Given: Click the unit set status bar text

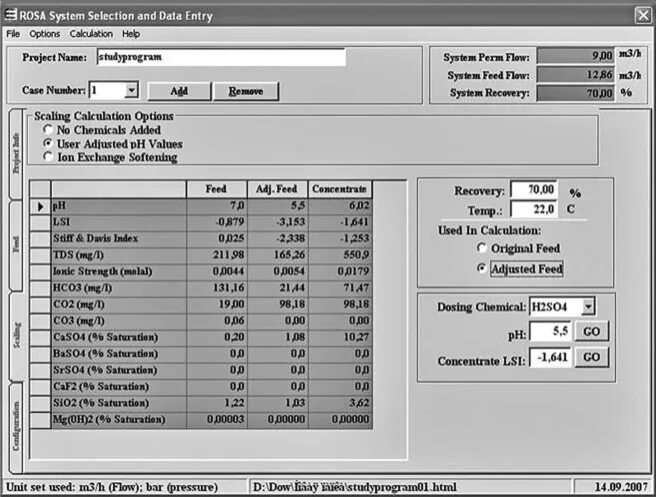Looking at the screenshot, I should coord(112,487).
